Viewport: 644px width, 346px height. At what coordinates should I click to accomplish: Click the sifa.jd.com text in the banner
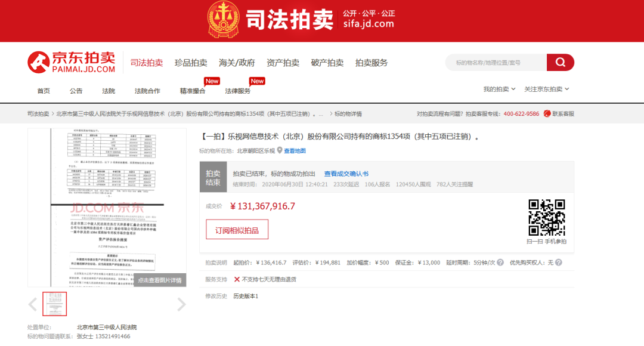coord(369,24)
